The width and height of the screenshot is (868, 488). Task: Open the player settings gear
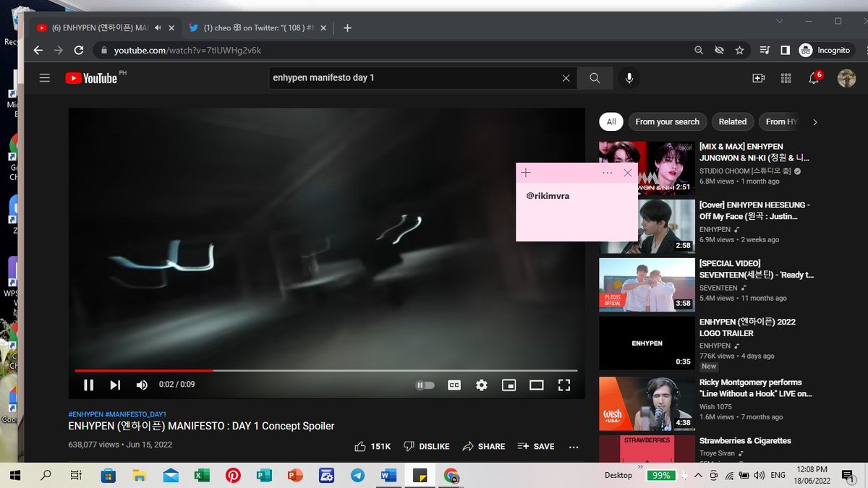(482, 385)
